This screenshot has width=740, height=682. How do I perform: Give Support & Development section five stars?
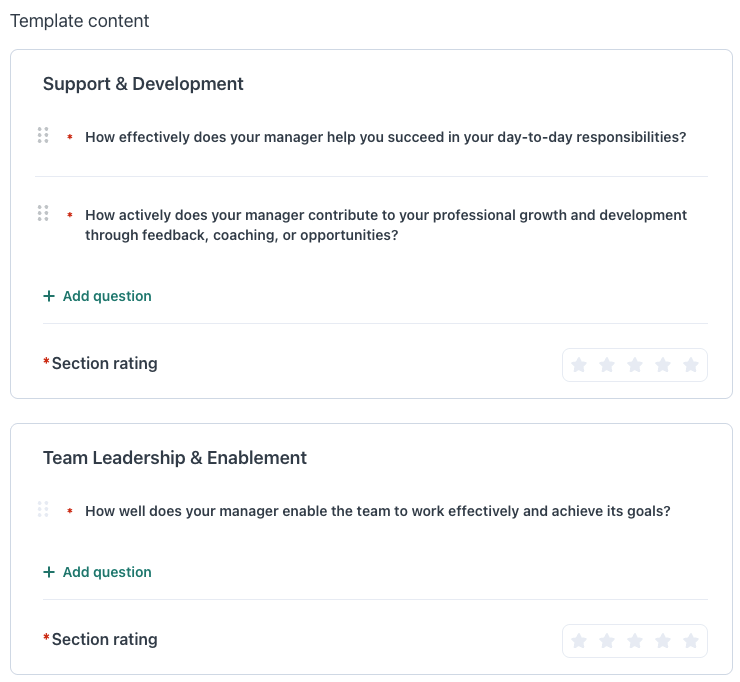coord(691,365)
